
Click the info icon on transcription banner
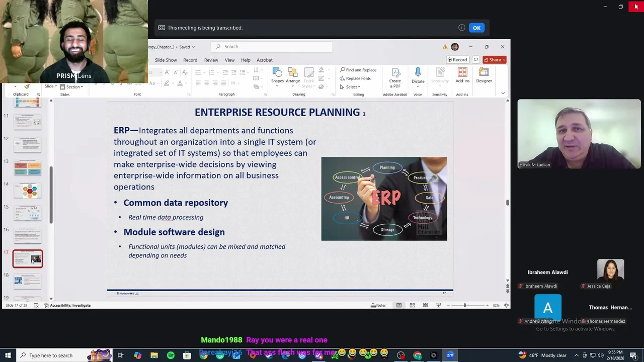tap(461, 28)
